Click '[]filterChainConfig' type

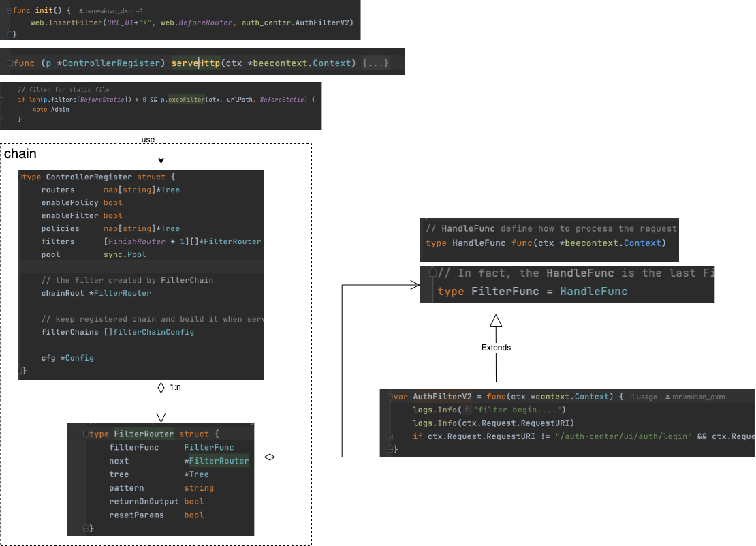tap(149, 332)
